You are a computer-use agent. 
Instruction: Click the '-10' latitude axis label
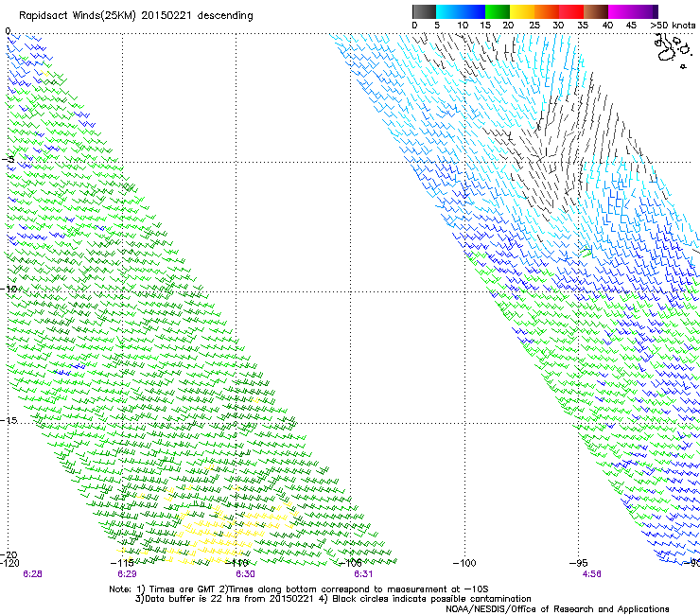pos(9,289)
